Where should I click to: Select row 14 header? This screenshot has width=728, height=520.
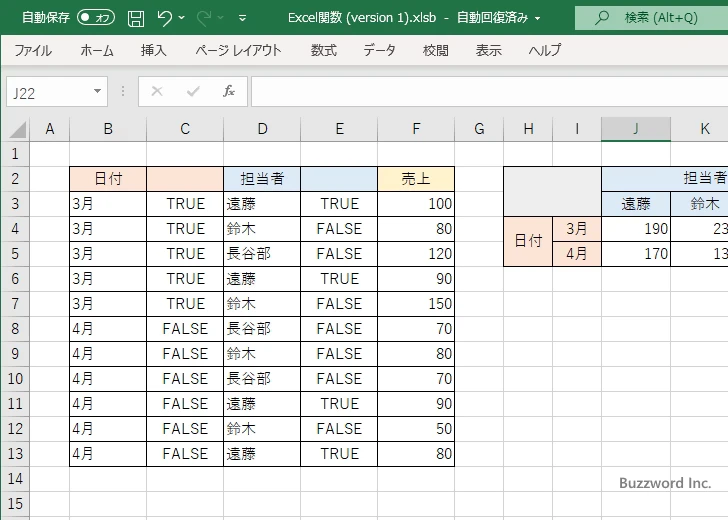click(x=15, y=479)
